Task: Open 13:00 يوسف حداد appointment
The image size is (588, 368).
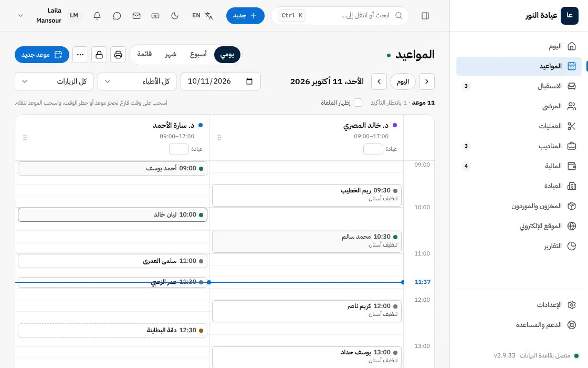Action: (x=307, y=357)
